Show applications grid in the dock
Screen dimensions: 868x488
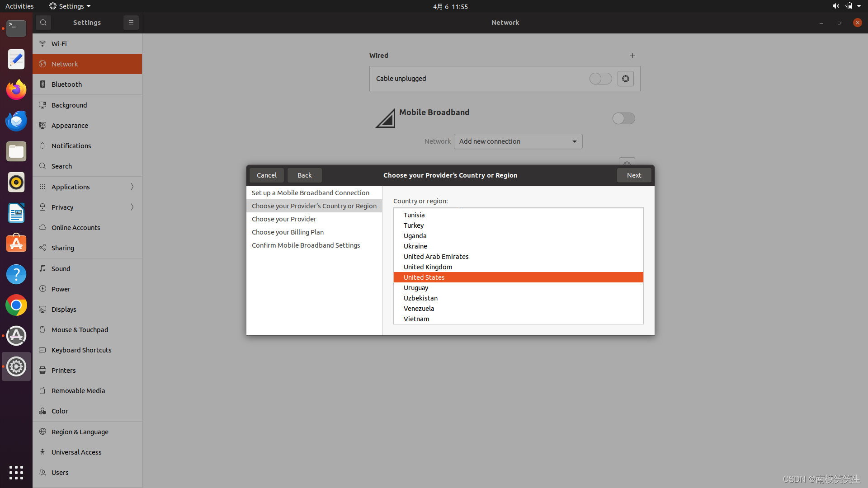click(x=16, y=473)
